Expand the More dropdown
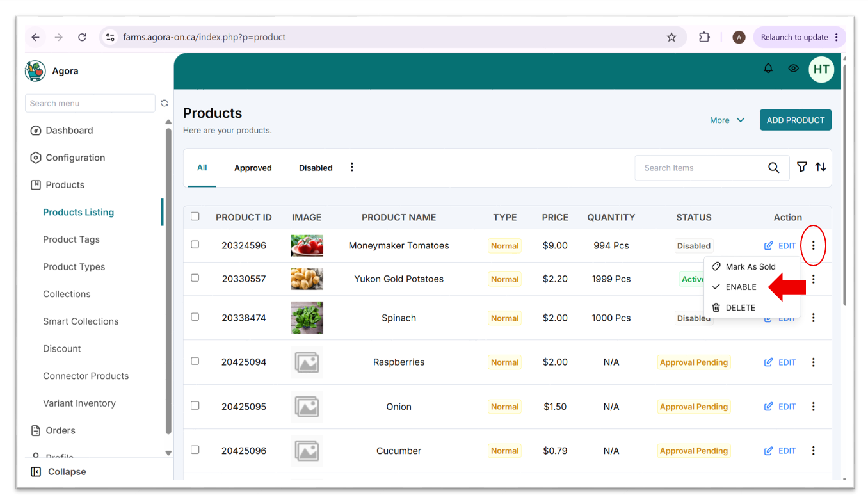The image size is (868, 502). click(727, 120)
